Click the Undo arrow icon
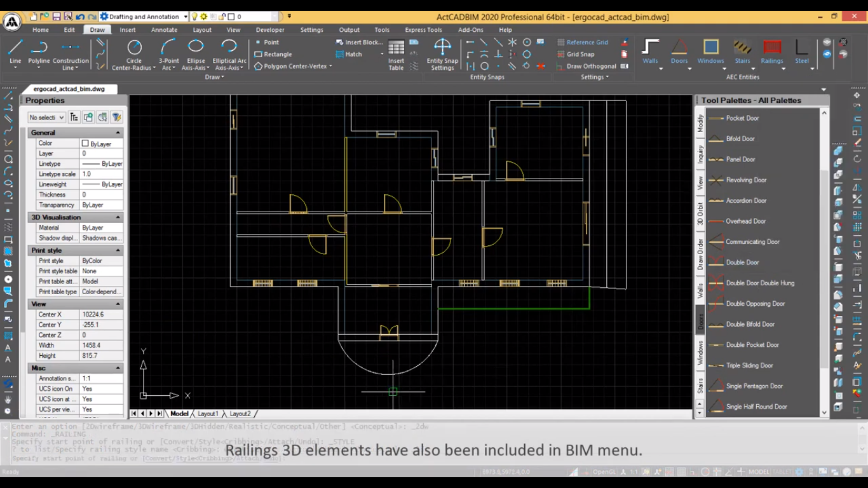The height and width of the screenshot is (488, 868). (x=80, y=17)
